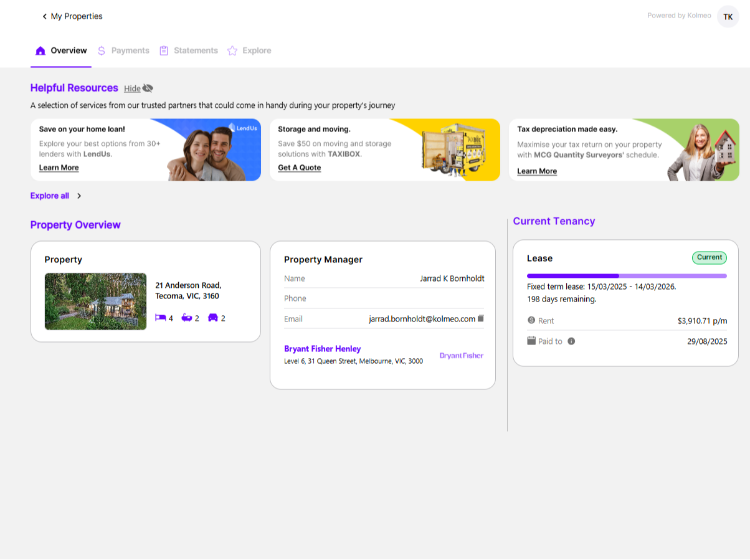Click the 198 days remaining text
Image resolution: width=750 pixels, height=560 pixels.
562,299
